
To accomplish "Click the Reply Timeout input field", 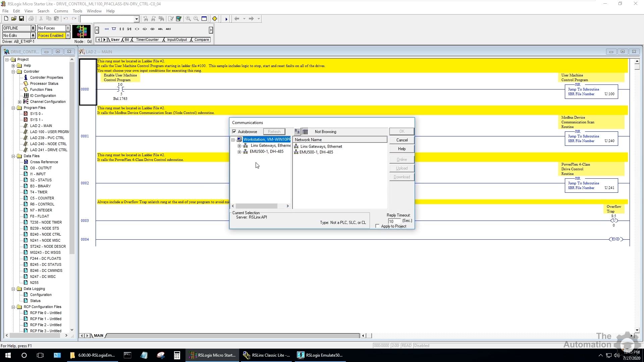I will 394,222.
